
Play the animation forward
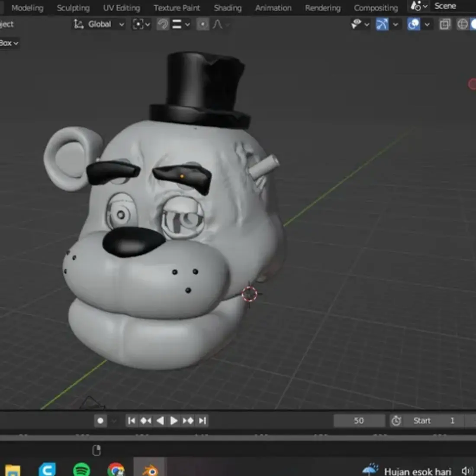174,421
